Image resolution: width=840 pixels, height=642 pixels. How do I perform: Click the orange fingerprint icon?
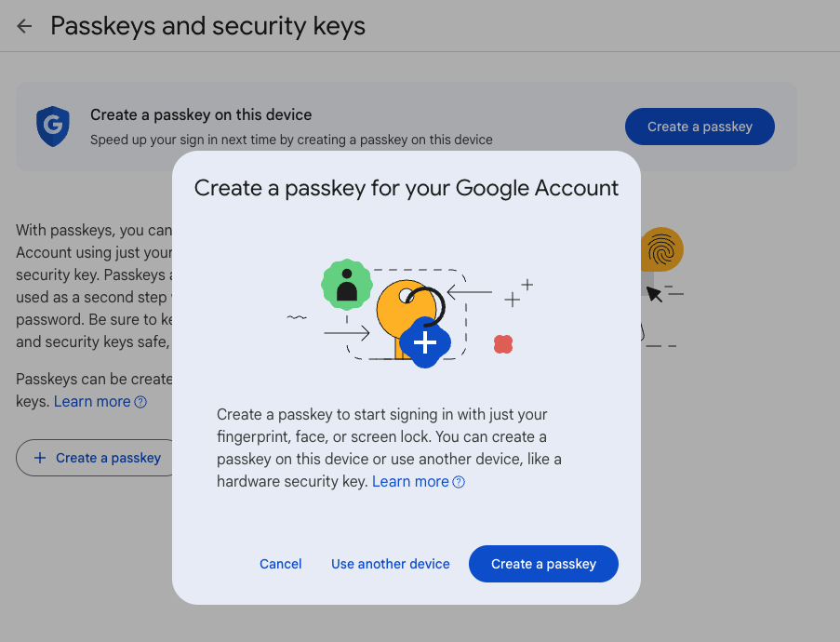661,249
